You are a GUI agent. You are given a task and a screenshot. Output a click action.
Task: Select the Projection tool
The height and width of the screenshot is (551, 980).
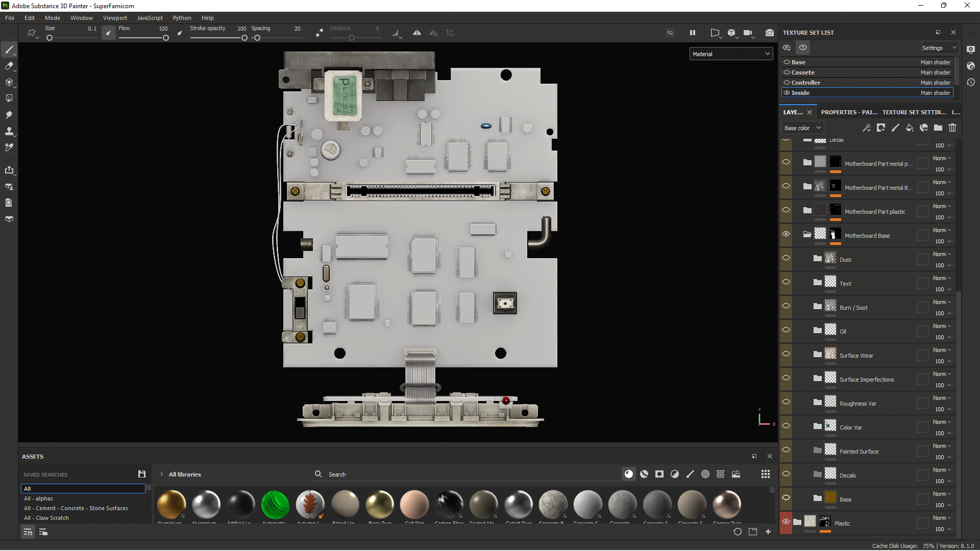click(x=10, y=82)
